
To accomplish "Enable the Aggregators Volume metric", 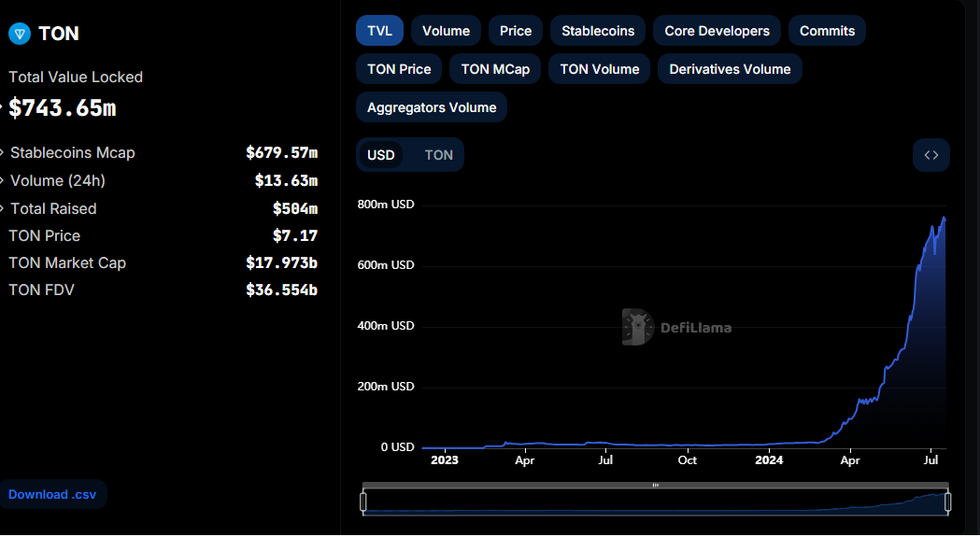I will click(432, 106).
